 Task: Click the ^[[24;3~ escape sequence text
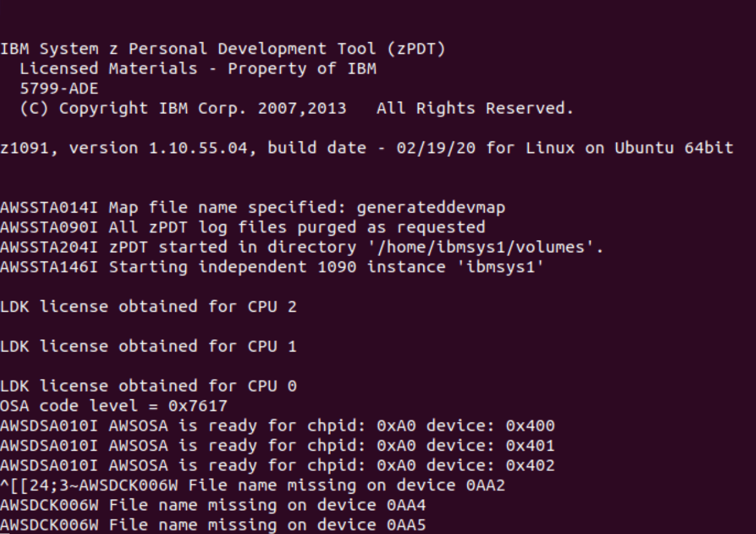pos(38,486)
